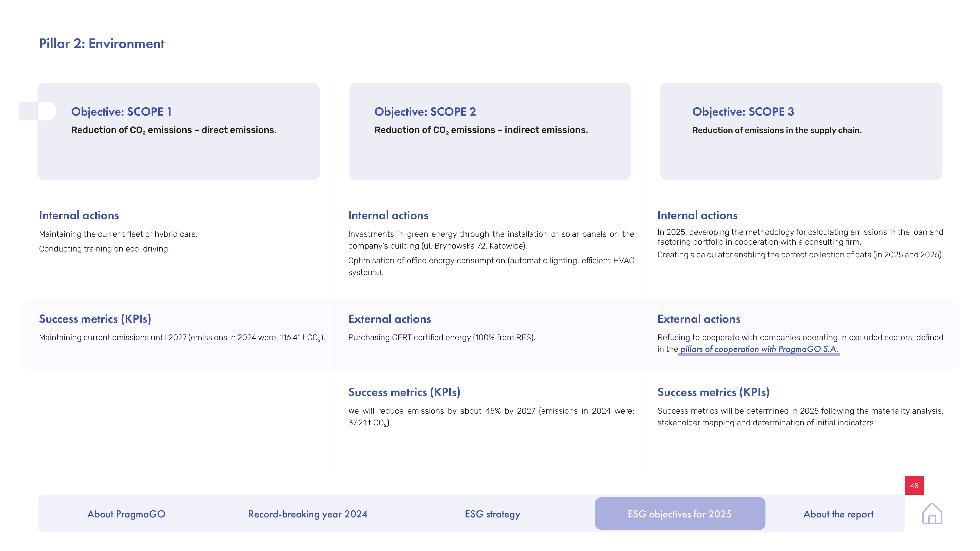Viewport: 980px width, 551px height.
Task: Click the Pillar 2: Environment heading
Action: pyautogui.click(x=102, y=44)
